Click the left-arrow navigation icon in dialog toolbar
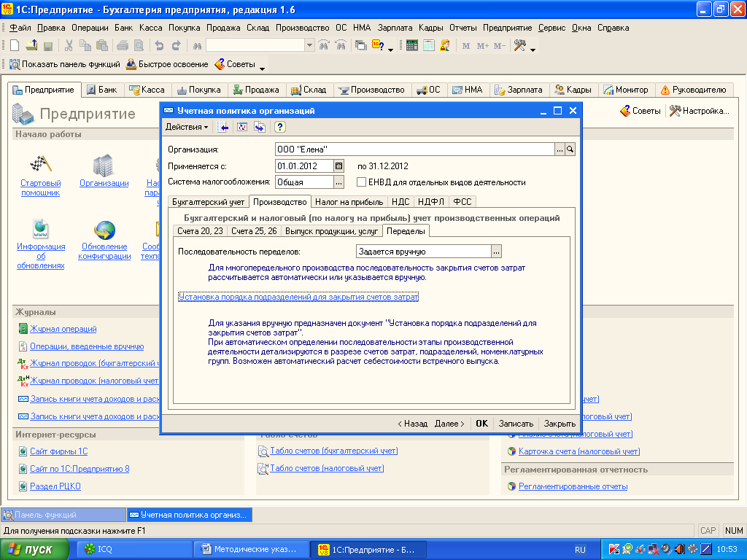 coord(223,127)
